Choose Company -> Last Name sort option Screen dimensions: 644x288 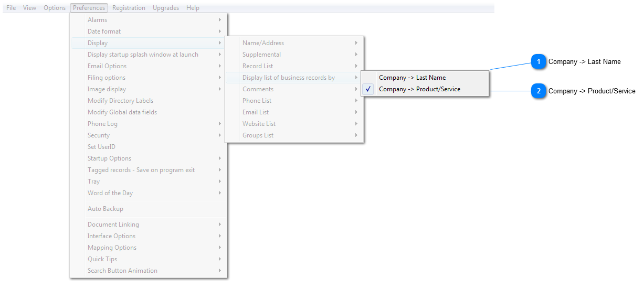pos(425,78)
